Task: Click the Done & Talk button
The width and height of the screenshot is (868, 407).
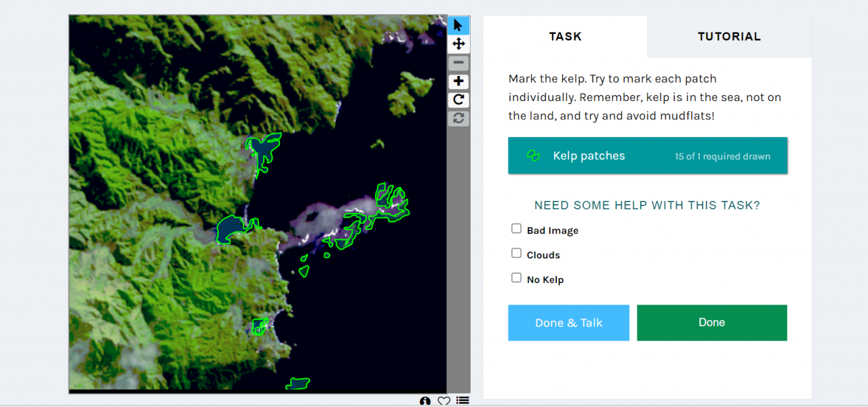Action: (x=568, y=323)
